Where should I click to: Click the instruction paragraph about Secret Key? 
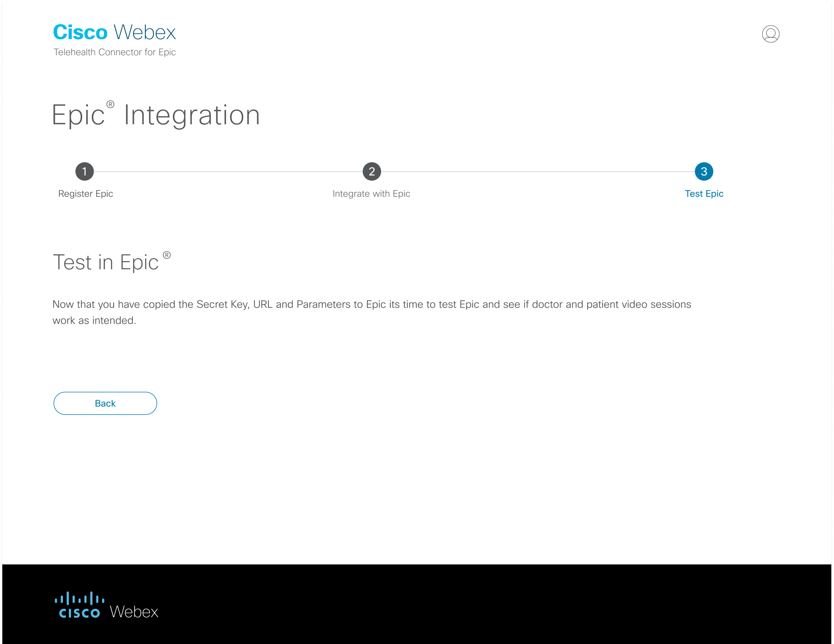tap(372, 312)
